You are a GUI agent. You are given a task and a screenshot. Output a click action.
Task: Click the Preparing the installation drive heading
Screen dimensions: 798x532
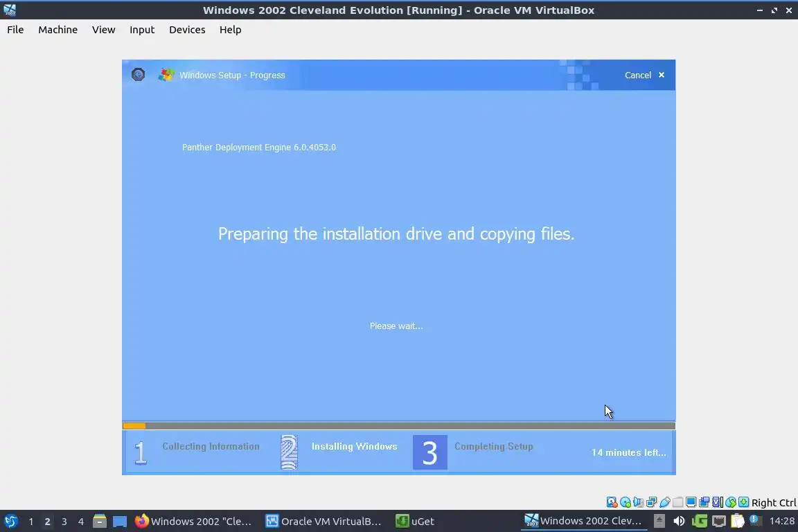tap(396, 233)
